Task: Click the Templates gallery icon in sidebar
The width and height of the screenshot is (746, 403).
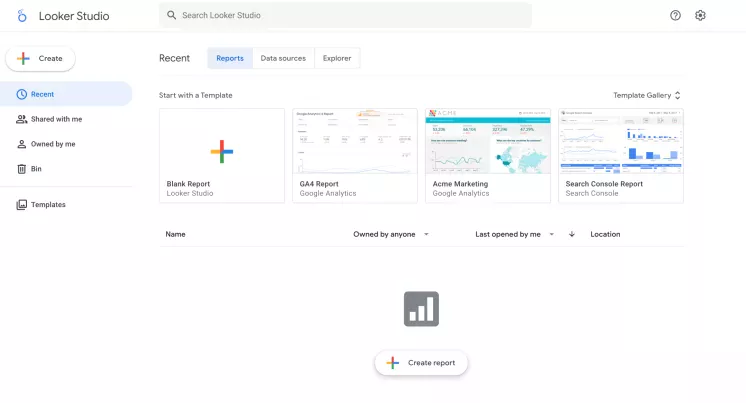Action: click(x=21, y=205)
